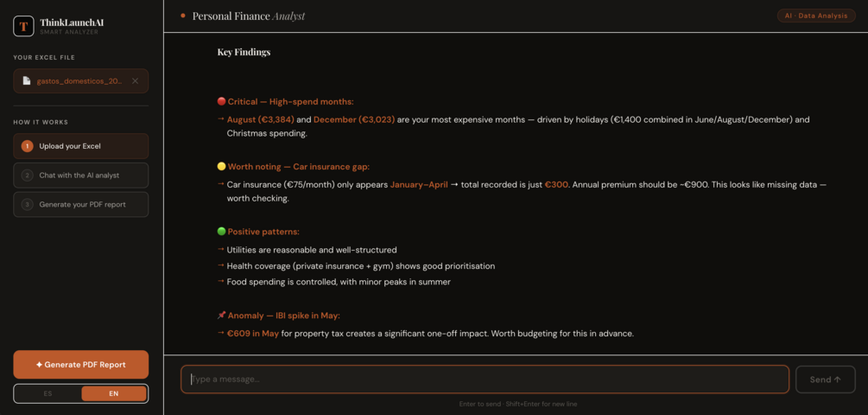
Task: Switch the language to ES
Action: [x=48, y=393]
